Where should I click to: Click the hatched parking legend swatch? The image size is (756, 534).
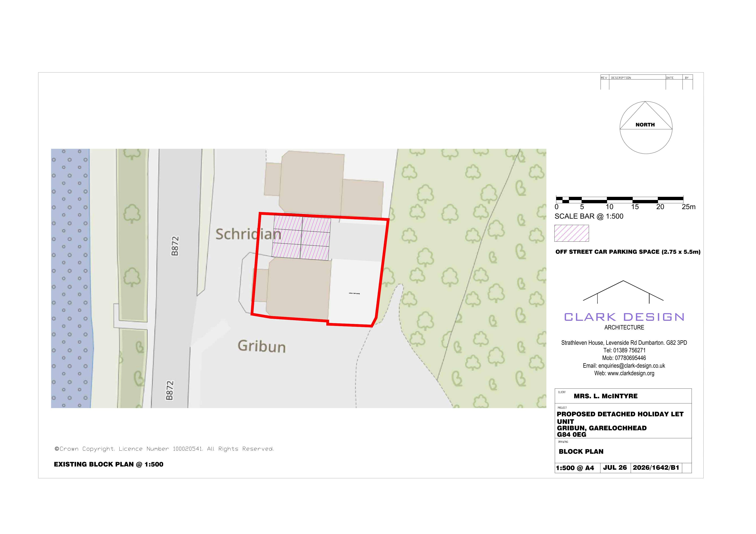point(572,233)
